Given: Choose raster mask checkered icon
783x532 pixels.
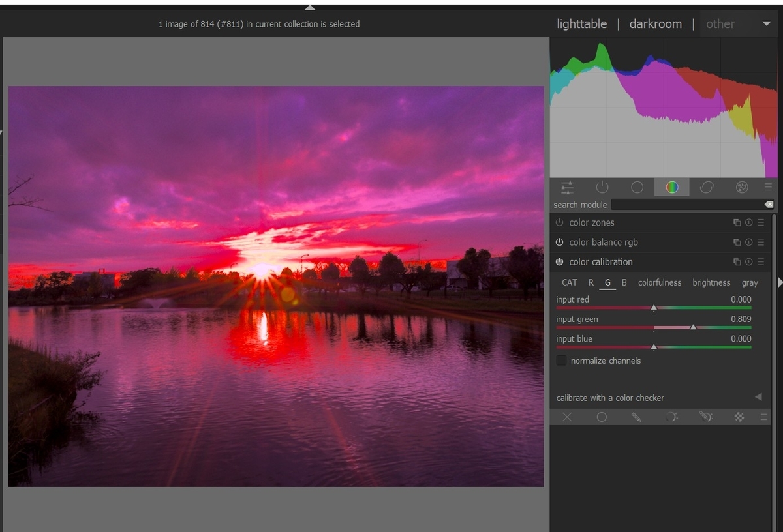Looking at the screenshot, I should point(739,417).
